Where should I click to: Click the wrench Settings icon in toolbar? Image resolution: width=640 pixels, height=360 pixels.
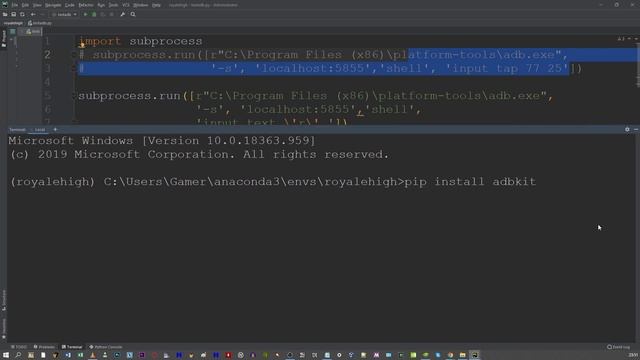[122, 14]
